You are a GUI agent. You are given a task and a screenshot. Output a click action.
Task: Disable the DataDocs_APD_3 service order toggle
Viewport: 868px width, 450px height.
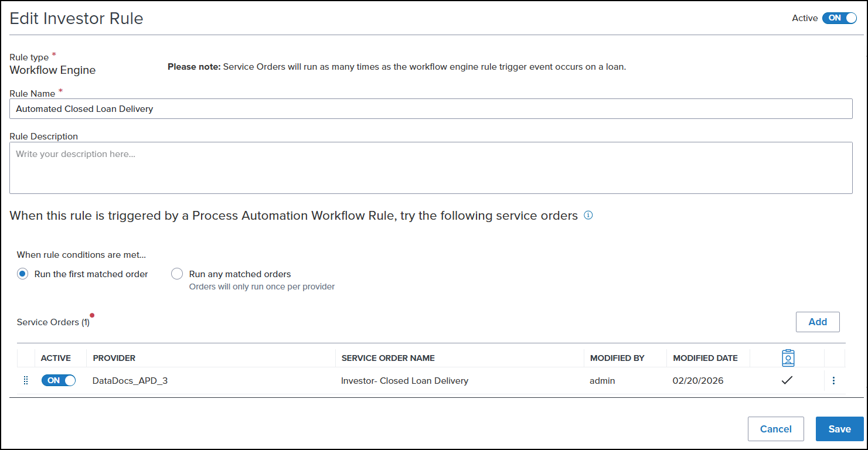pos(58,381)
